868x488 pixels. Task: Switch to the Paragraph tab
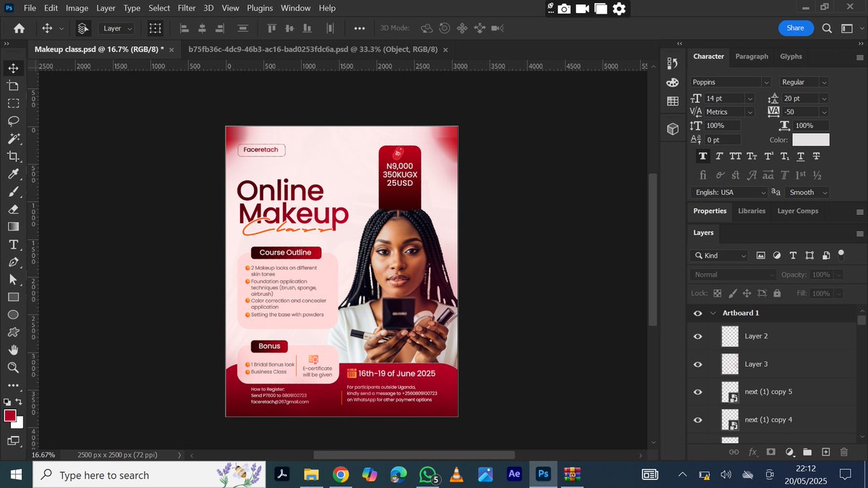(752, 56)
